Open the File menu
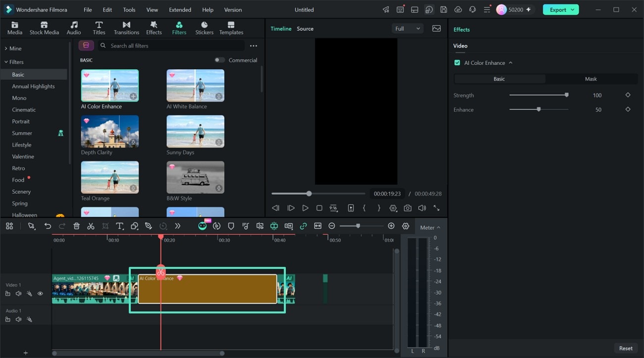Screen dimensions: 644x358 point(88,9)
